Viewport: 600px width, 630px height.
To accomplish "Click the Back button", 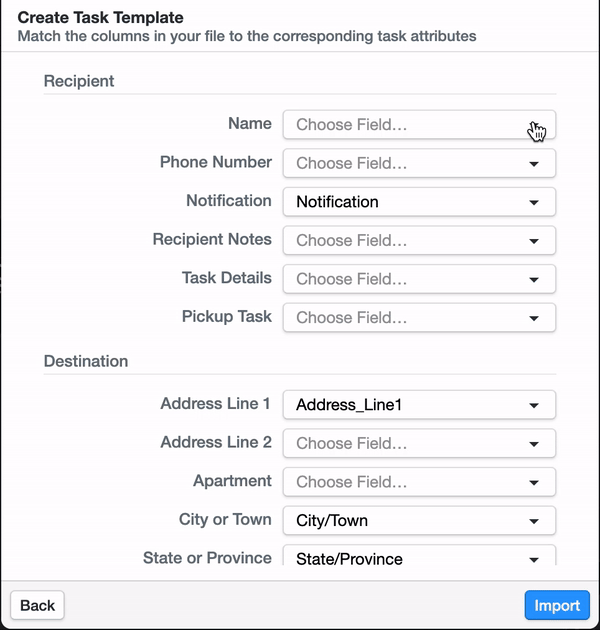I will coord(37,605).
